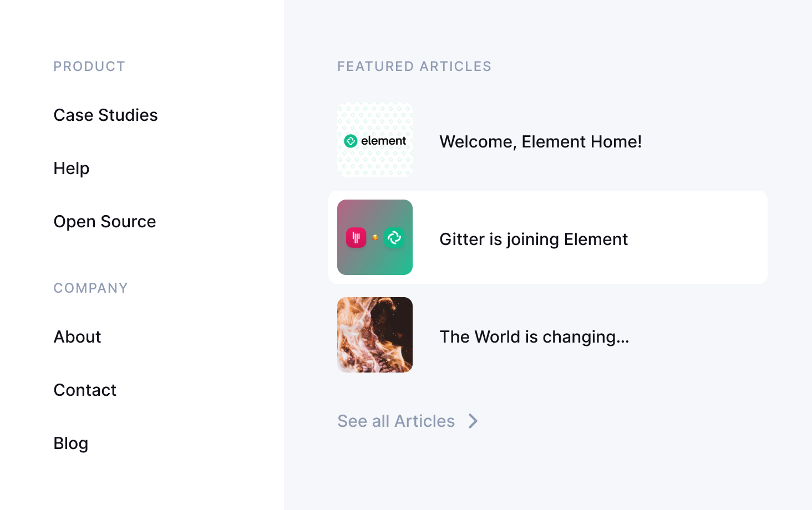The width and height of the screenshot is (812, 510).
Task: Open 'The World is changing...' article
Action: (534, 337)
